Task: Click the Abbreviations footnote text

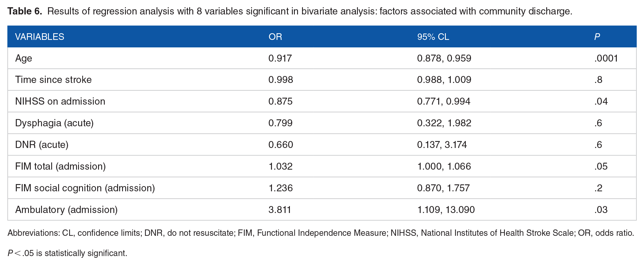Action: (321, 233)
